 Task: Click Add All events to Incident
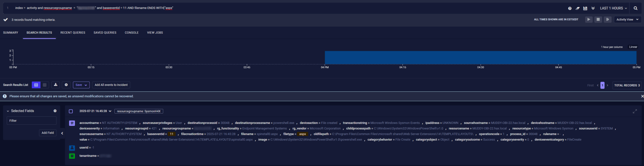tap(111, 85)
